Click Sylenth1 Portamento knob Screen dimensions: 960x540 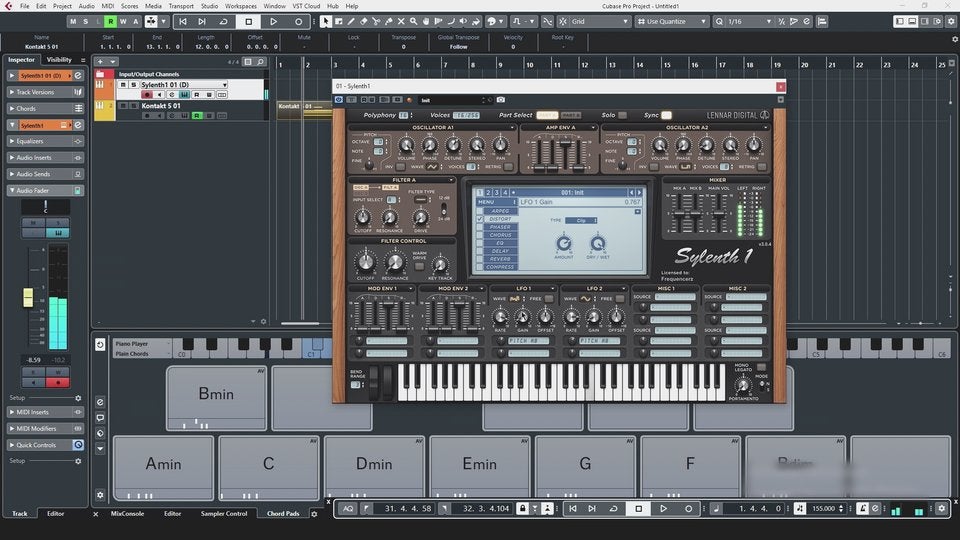click(743, 385)
